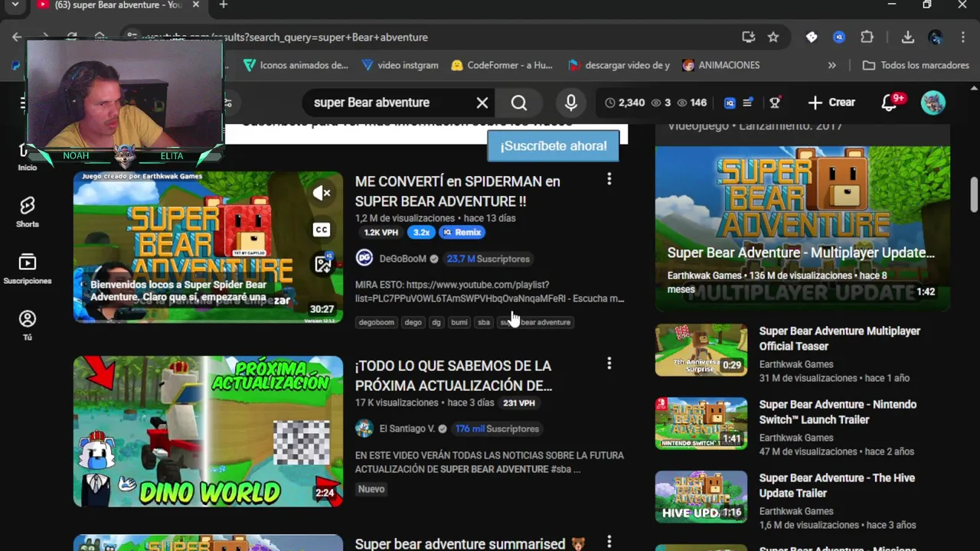980x551 pixels.
Task: Play the Multiplayer Update featured thumbnail
Action: pos(802,227)
